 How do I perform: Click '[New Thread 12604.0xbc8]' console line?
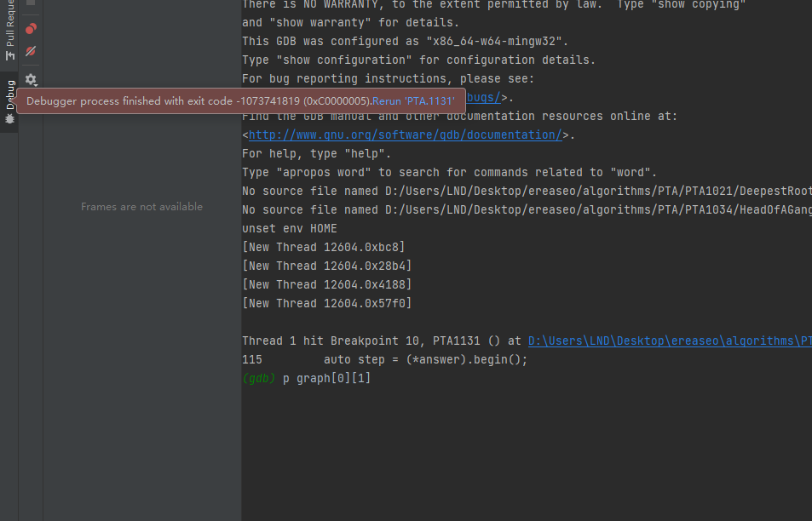click(324, 248)
